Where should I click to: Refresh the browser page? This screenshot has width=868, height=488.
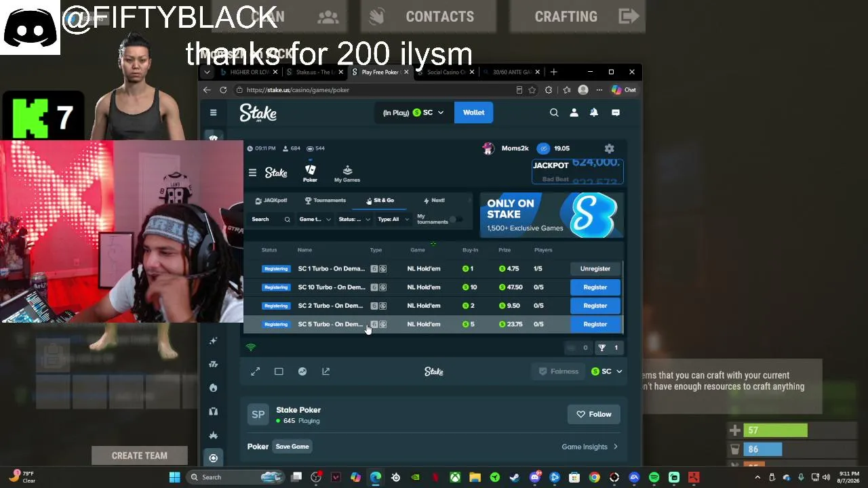tap(223, 89)
